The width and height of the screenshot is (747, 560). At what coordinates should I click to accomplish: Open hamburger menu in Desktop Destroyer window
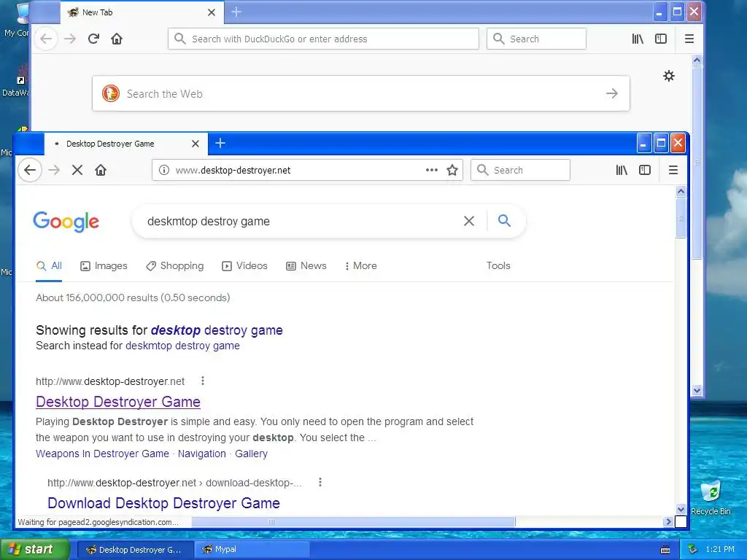(673, 170)
